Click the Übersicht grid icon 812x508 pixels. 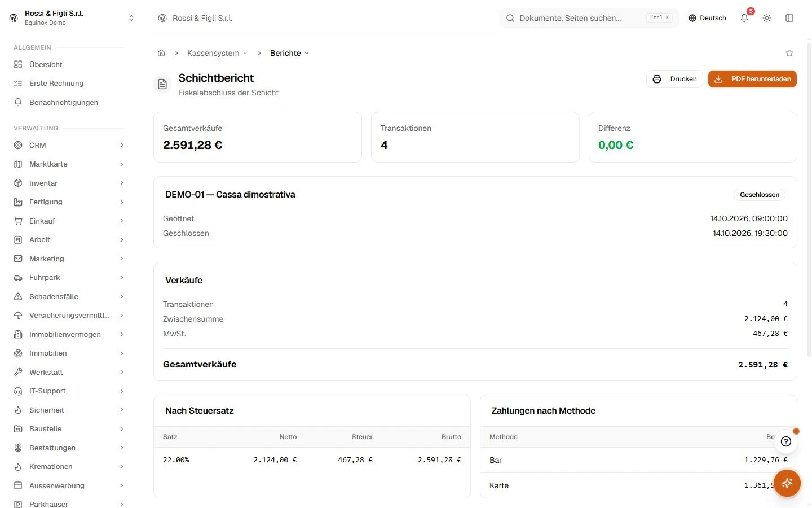pyautogui.click(x=18, y=64)
